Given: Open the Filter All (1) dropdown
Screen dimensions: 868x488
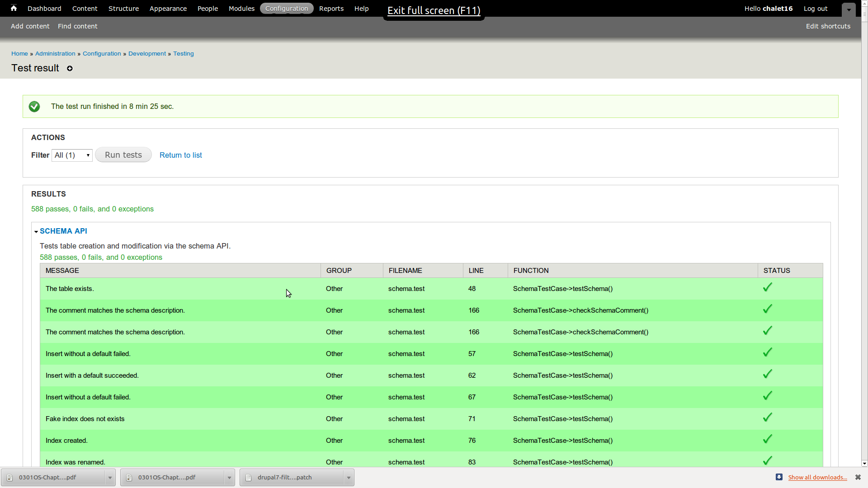Looking at the screenshot, I should 72,155.
